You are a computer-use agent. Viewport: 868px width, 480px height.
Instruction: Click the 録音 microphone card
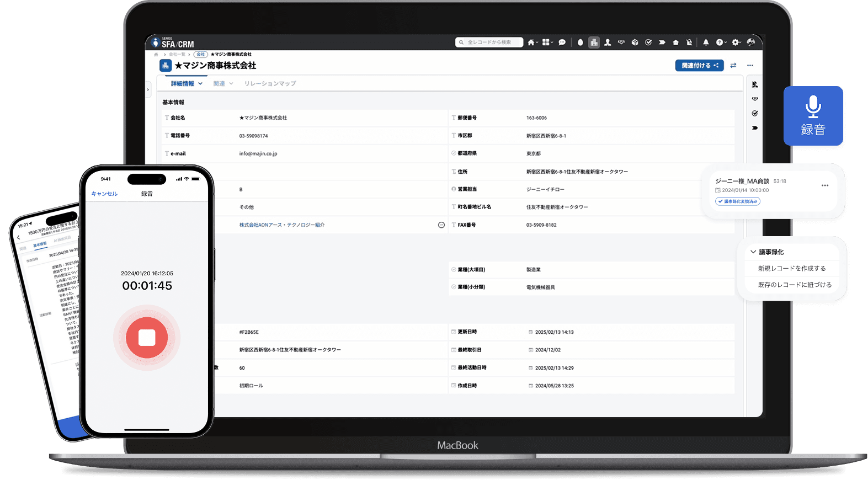pos(813,116)
